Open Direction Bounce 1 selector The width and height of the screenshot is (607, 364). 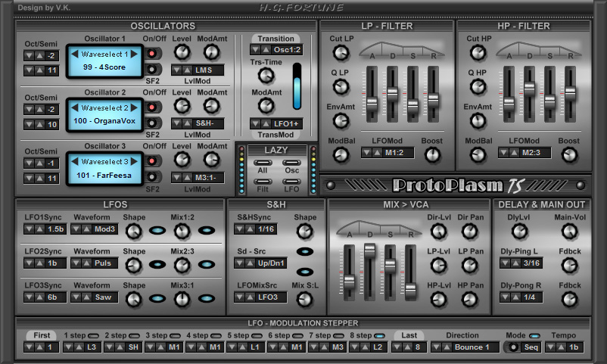466,347
